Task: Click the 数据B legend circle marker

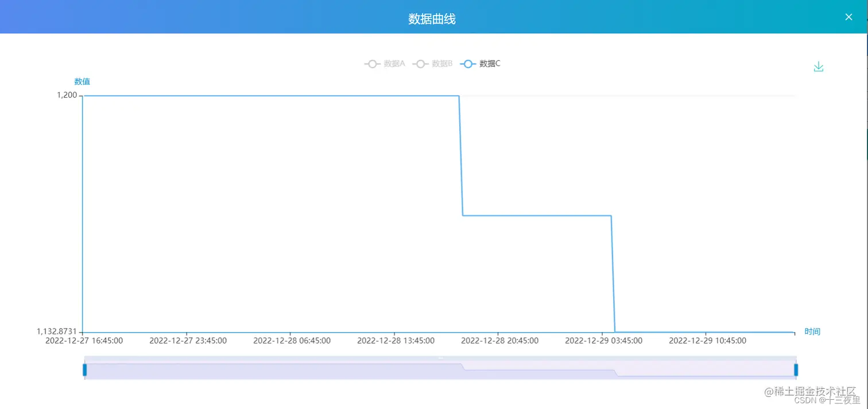Action: [420, 64]
